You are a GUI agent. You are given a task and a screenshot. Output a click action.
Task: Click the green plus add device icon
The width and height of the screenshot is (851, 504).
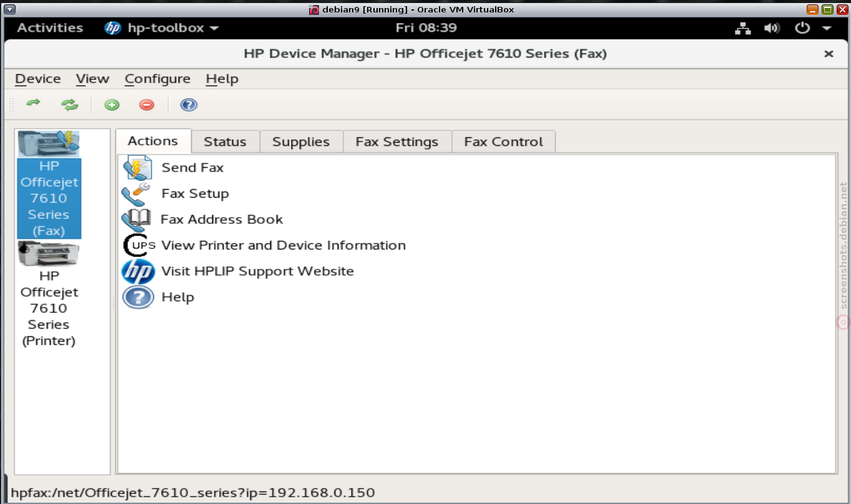(112, 105)
